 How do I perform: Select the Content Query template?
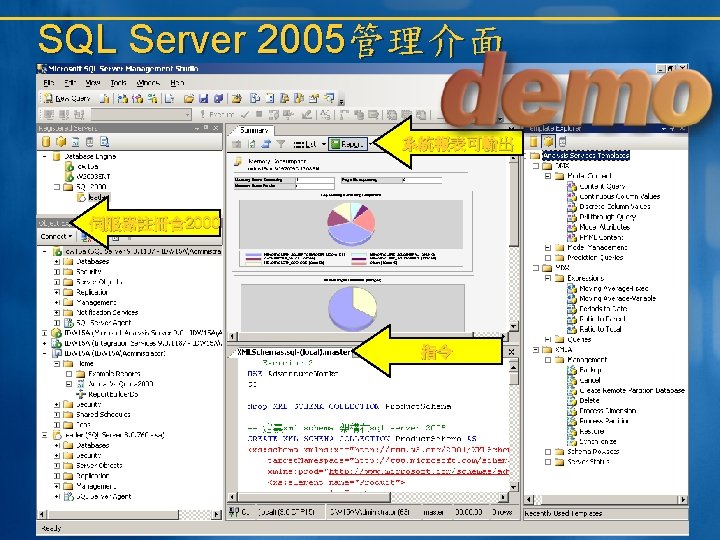(602, 186)
